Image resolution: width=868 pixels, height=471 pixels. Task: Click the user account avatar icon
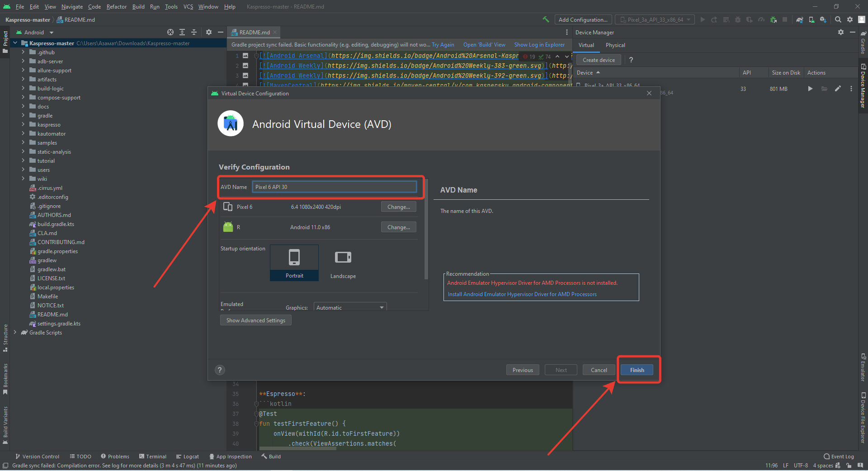(x=862, y=19)
